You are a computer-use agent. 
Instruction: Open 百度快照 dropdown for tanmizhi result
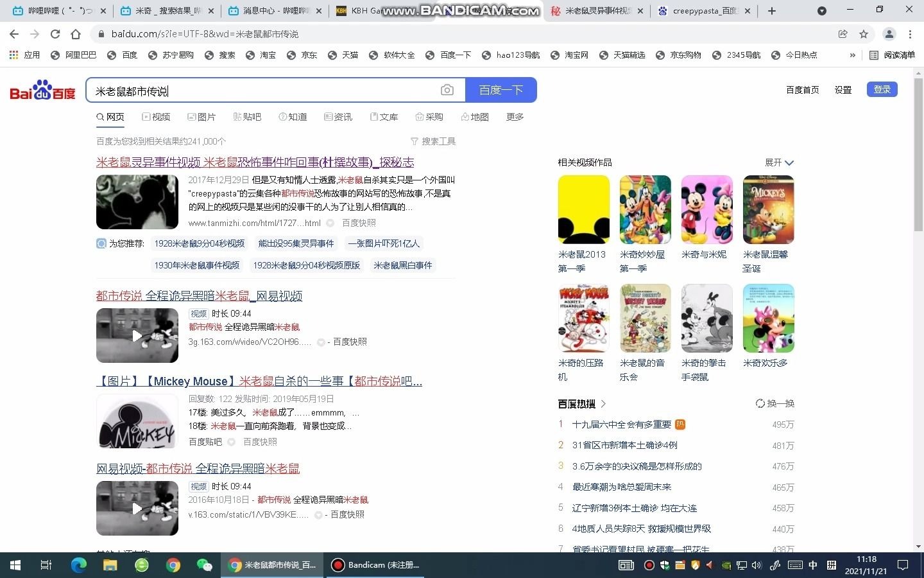pos(330,223)
